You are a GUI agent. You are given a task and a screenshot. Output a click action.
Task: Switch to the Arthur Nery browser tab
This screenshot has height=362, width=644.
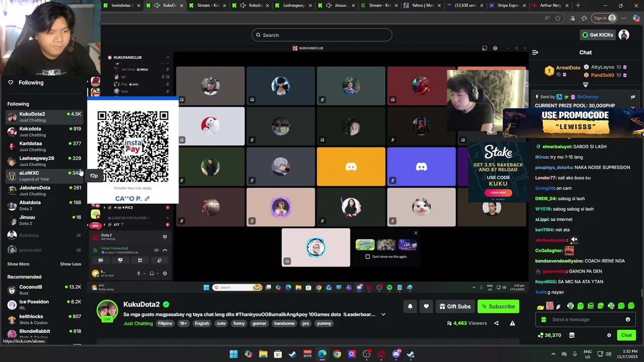pyautogui.click(x=550, y=5)
